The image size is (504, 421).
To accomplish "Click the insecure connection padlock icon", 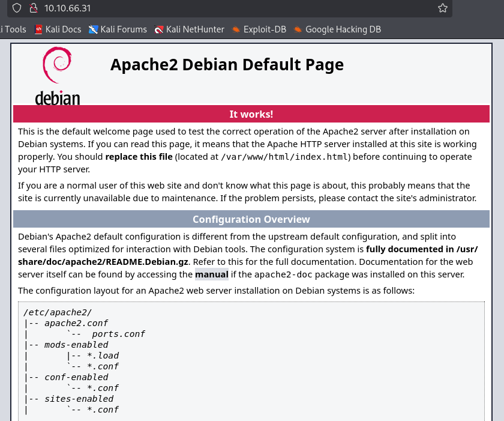I will point(33,8).
